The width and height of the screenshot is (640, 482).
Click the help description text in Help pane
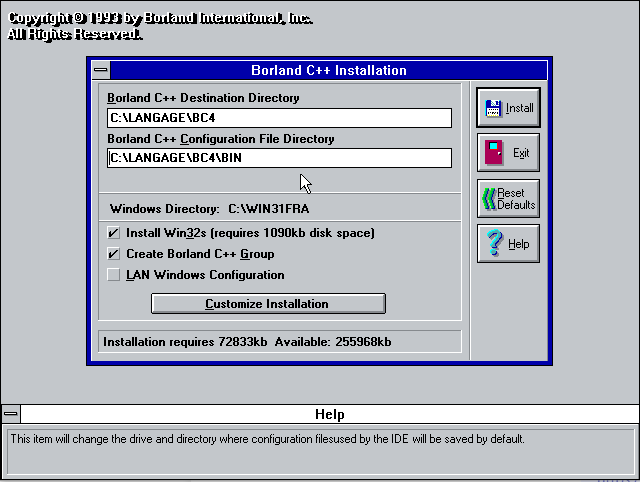click(267, 439)
